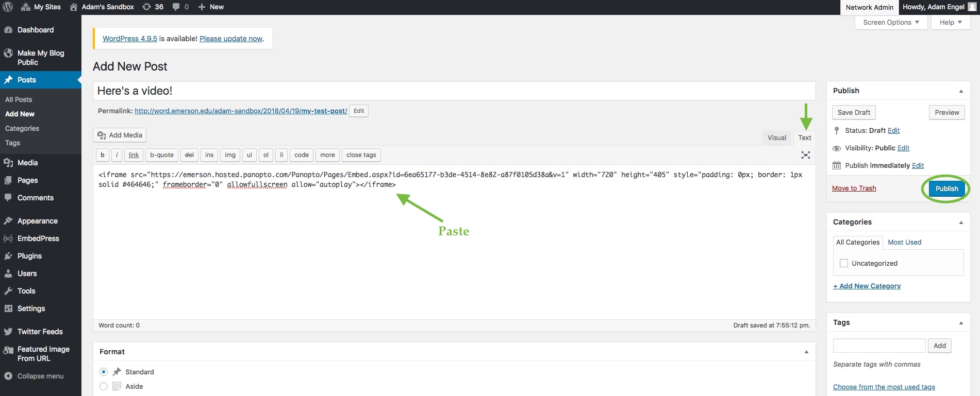The height and width of the screenshot is (396, 980).
Task: Click into the tags input field
Action: [x=879, y=346]
